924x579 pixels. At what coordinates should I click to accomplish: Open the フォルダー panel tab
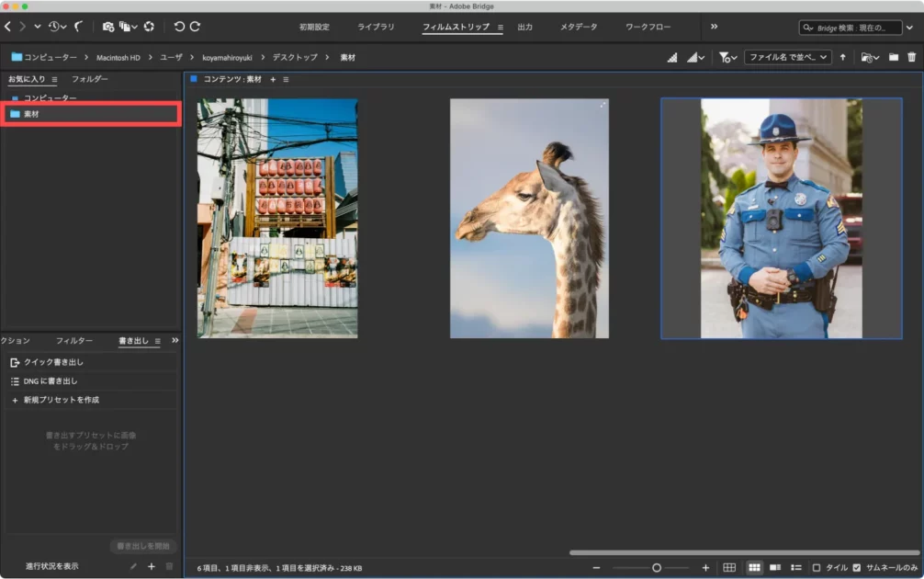[90, 79]
